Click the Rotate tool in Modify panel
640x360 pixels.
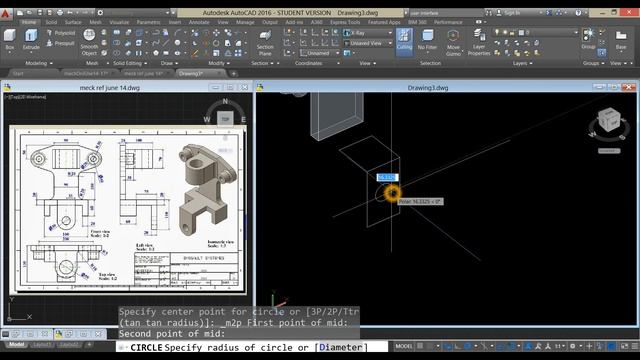coord(216,43)
